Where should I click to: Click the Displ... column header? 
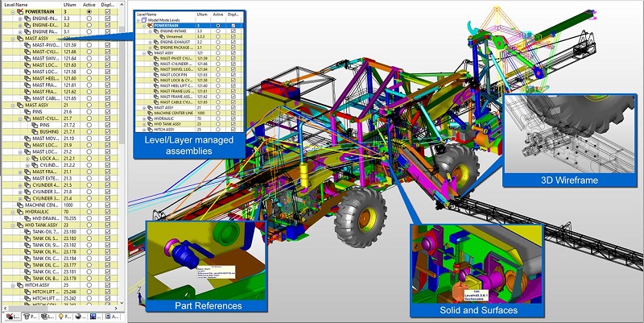point(108,5)
